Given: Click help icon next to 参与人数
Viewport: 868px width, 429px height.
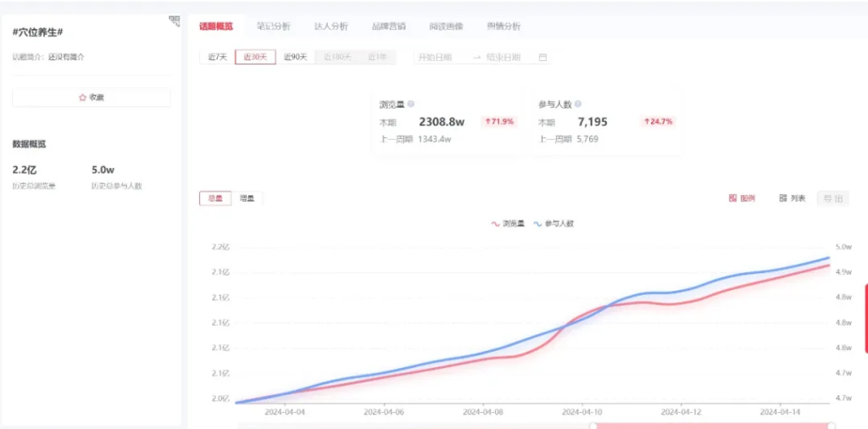Looking at the screenshot, I should coord(578,103).
